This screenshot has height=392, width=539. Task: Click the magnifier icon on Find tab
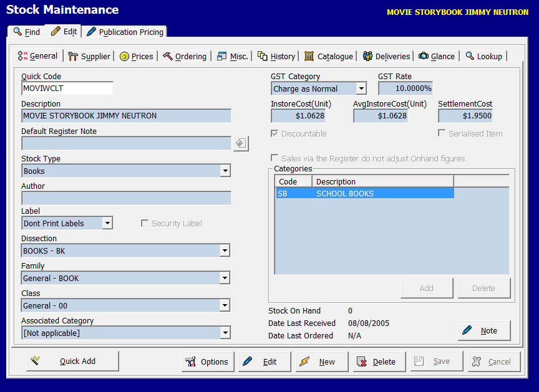tap(17, 32)
